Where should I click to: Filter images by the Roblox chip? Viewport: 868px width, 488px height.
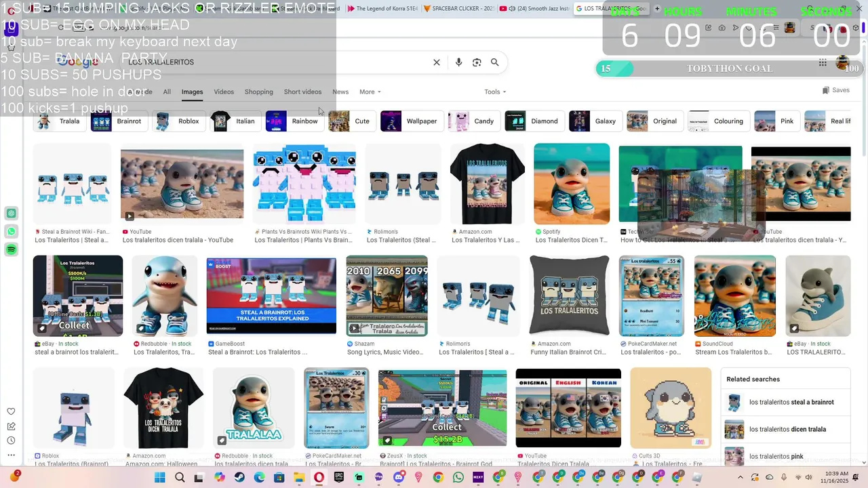178,121
